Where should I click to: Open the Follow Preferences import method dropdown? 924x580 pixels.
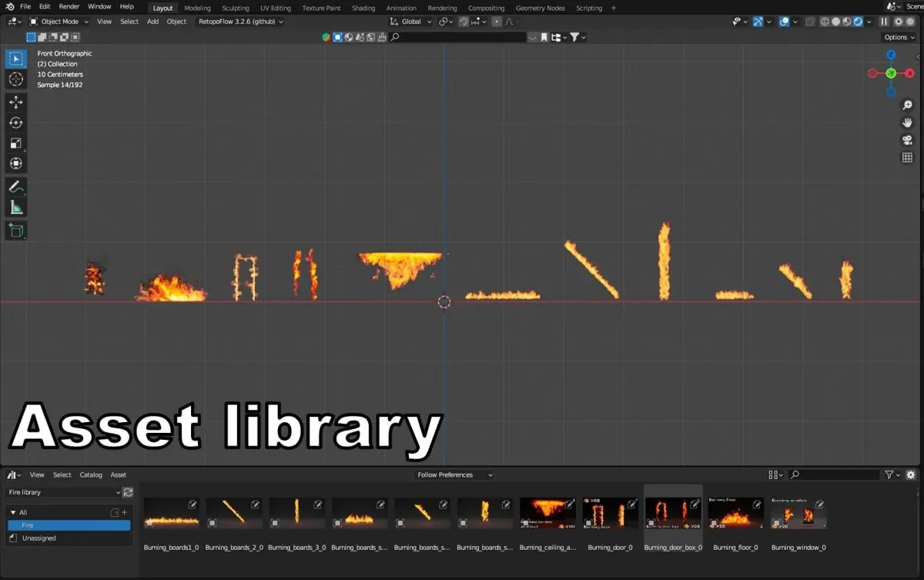454,475
